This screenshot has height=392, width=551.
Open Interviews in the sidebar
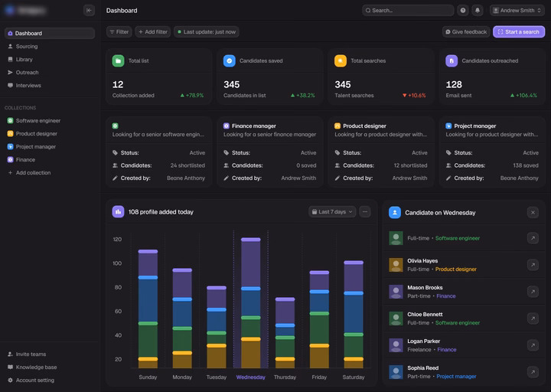coord(50,85)
